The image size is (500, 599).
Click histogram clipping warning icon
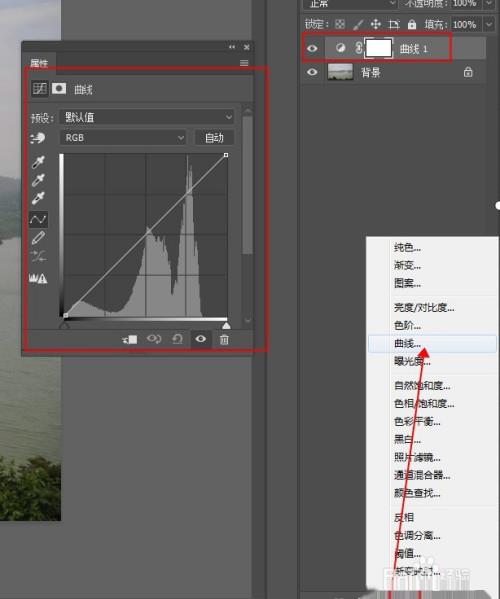click(38, 278)
